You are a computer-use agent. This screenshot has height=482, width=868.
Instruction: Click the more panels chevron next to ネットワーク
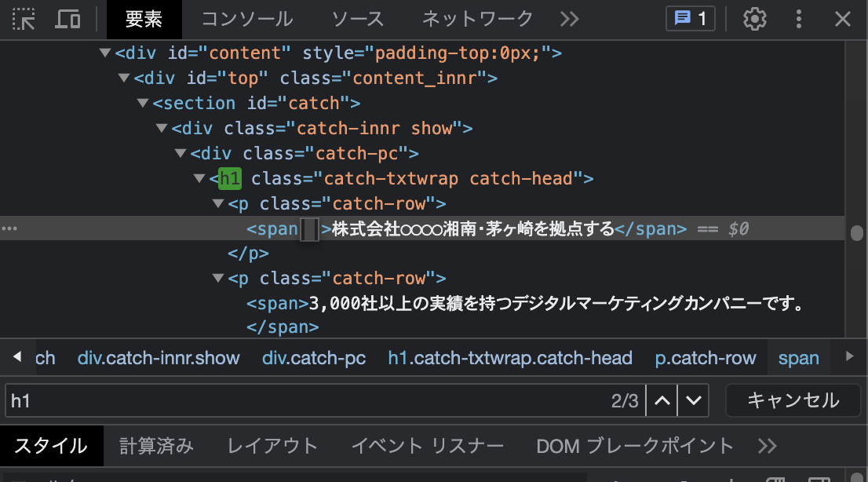pos(569,19)
